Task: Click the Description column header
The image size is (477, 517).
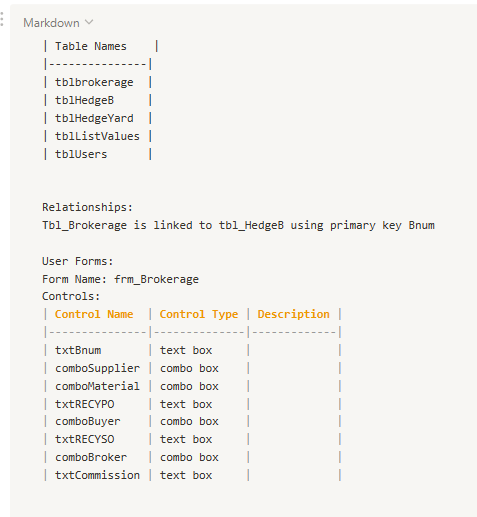Action: click(293, 314)
